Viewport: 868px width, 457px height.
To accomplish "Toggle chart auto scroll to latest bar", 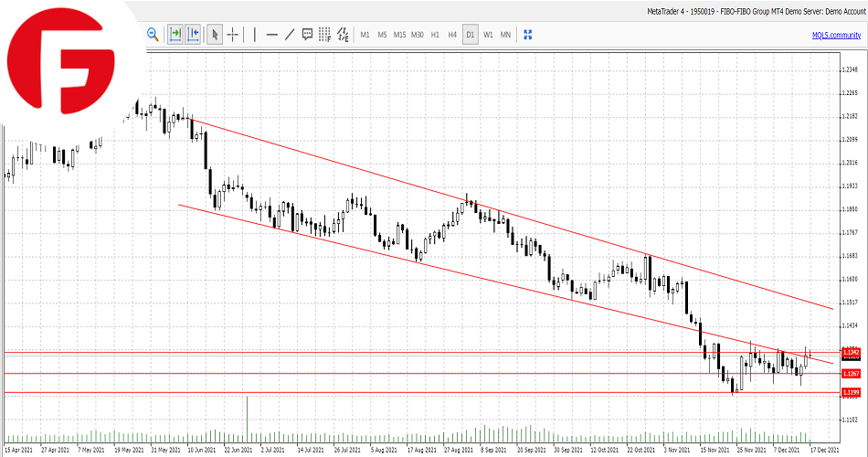I will coord(175,35).
